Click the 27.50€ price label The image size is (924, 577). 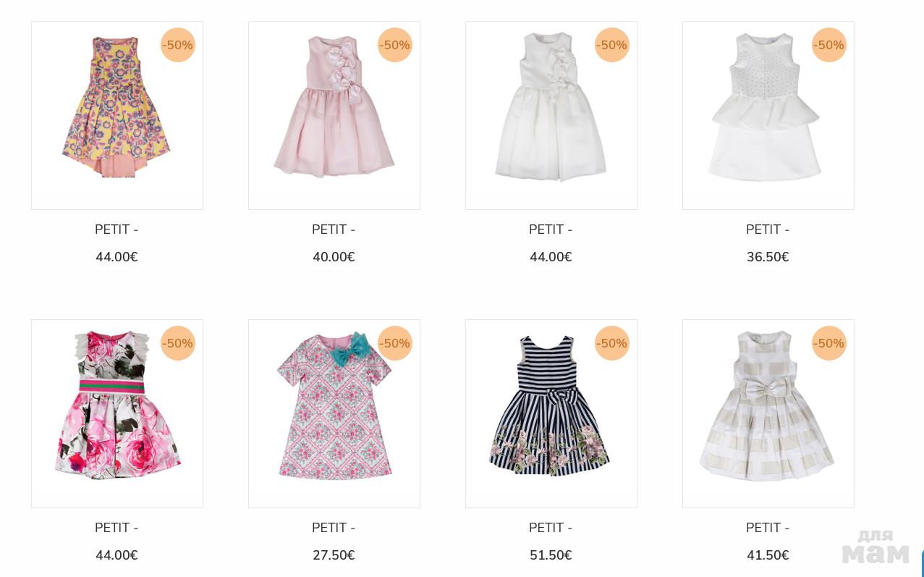334,555
